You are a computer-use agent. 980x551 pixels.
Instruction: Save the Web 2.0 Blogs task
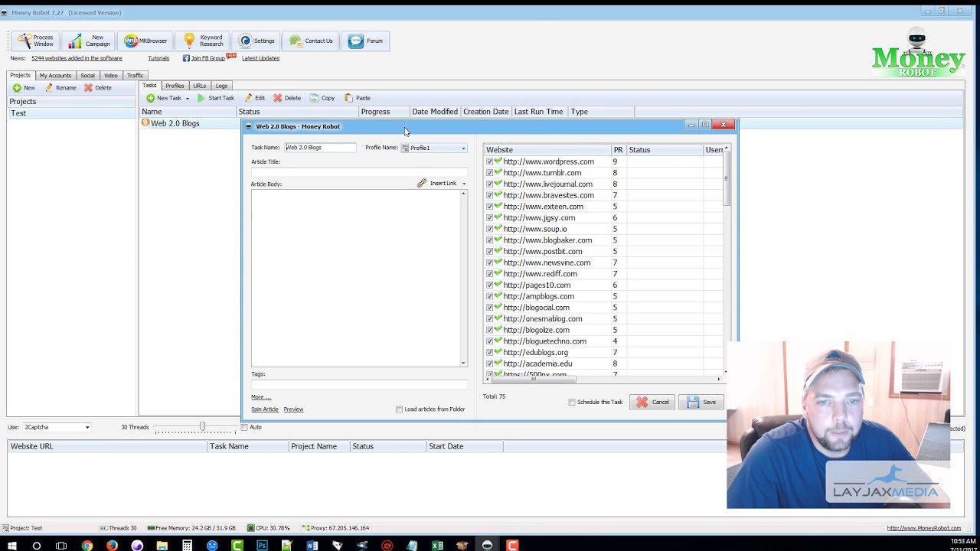[x=701, y=402]
